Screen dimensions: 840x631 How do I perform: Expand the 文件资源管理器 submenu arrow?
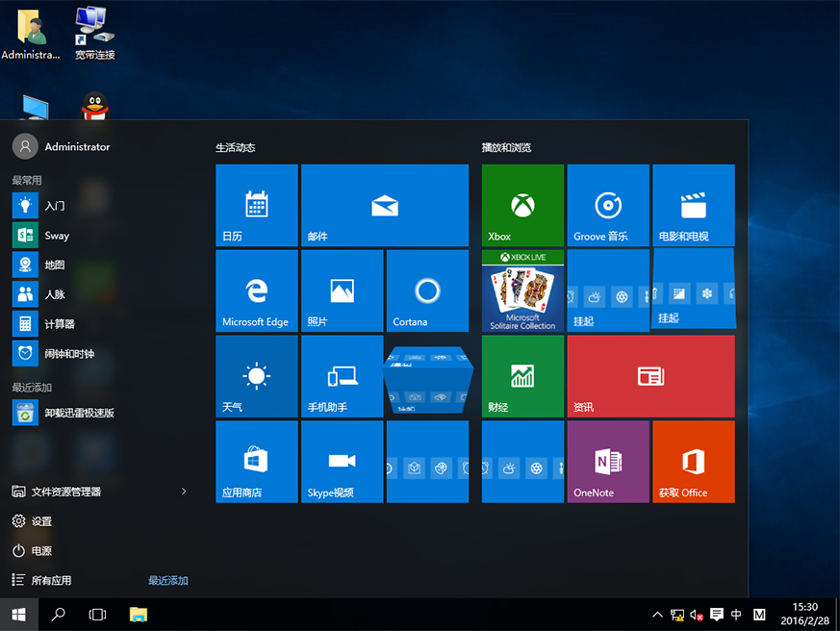[183, 491]
